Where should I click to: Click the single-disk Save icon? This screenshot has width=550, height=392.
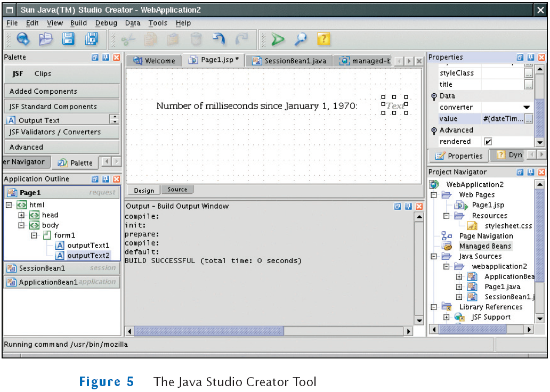(69, 39)
